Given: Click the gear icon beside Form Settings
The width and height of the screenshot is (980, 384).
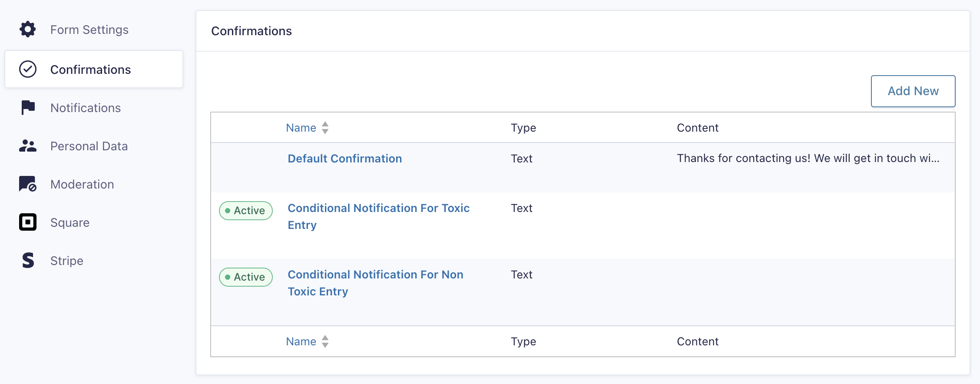Looking at the screenshot, I should [x=27, y=29].
